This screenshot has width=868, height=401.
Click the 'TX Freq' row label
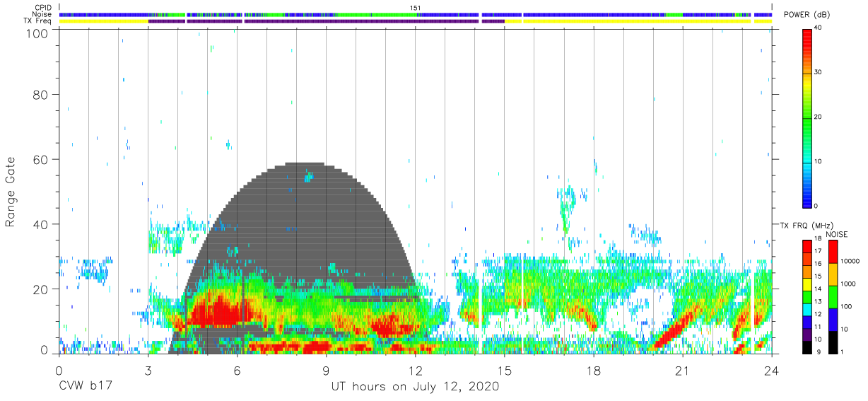[37, 21]
